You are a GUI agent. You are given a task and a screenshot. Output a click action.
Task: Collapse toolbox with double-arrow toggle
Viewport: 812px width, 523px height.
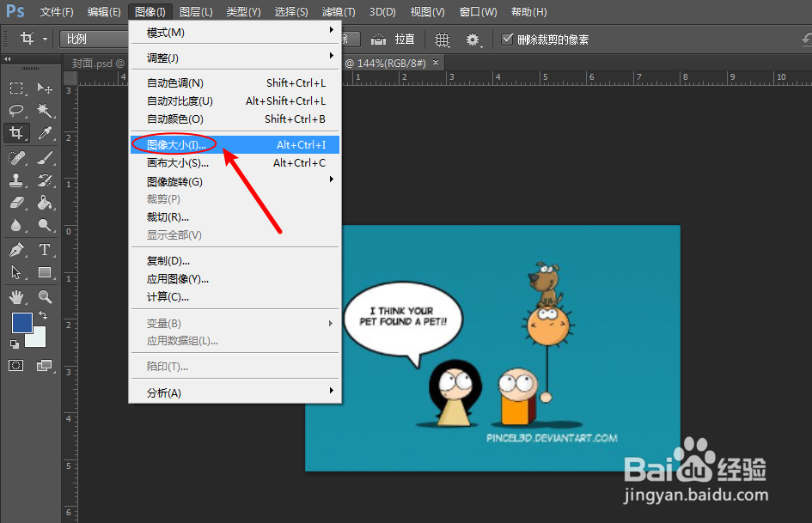click(7, 59)
